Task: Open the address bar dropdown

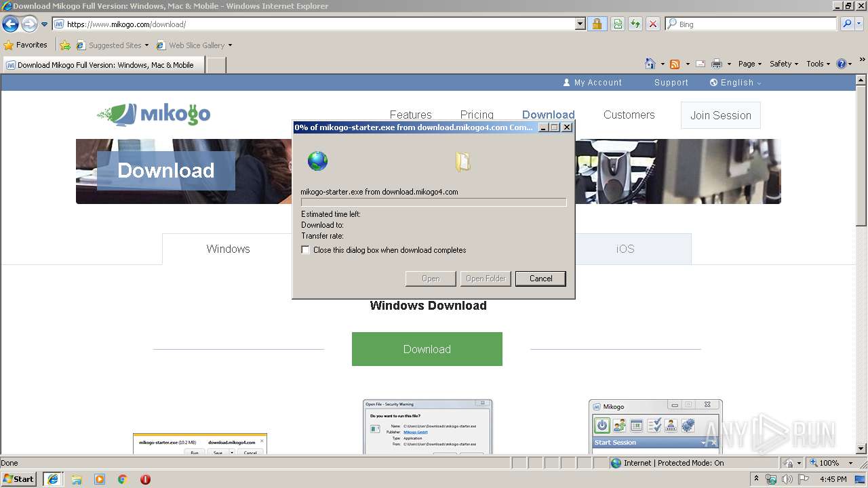Action: [x=580, y=24]
